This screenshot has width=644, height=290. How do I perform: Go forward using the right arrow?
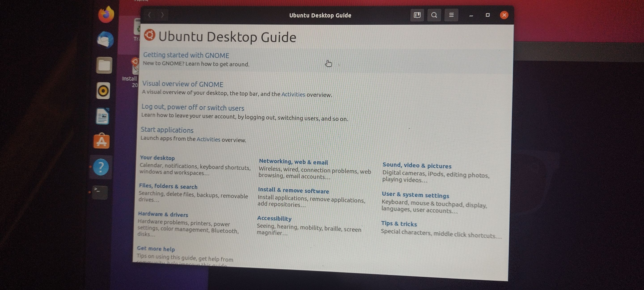click(163, 15)
